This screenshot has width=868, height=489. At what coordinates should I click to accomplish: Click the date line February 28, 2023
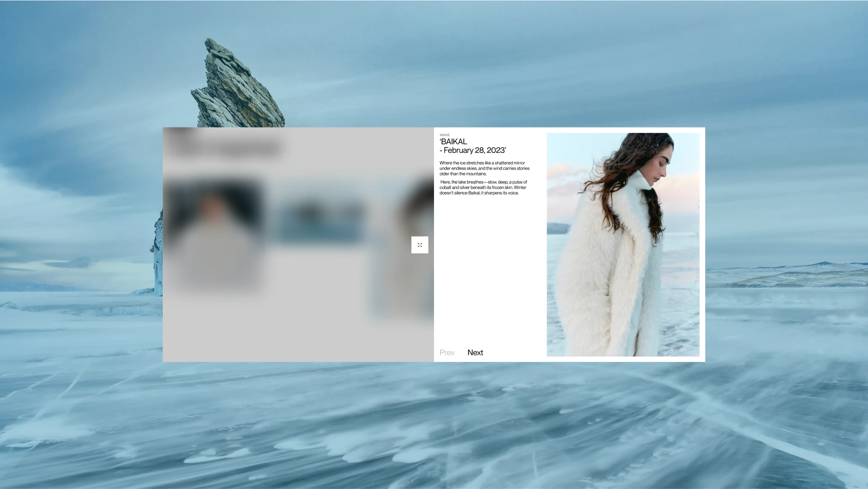pos(473,151)
